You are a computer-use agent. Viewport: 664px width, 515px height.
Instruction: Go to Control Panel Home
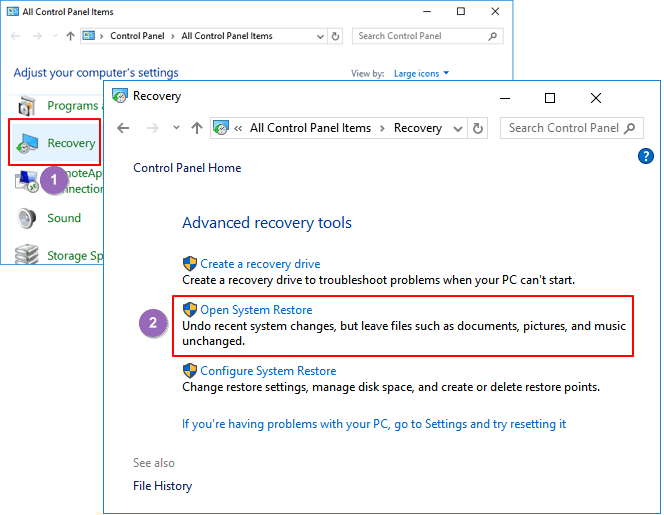(x=187, y=168)
